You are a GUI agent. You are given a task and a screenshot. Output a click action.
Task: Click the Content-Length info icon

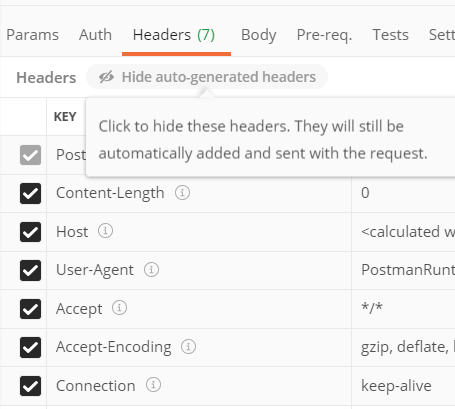[182, 192]
